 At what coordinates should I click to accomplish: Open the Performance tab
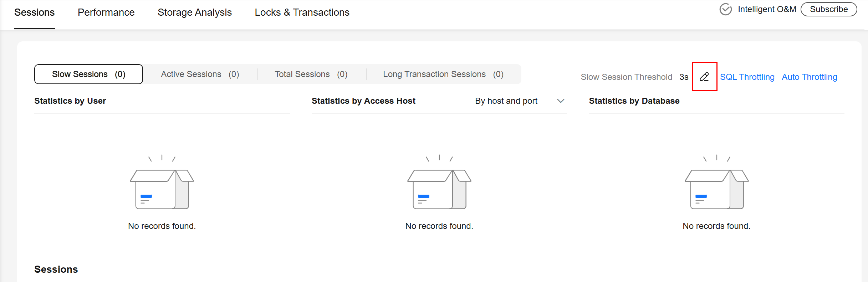(106, 12)
